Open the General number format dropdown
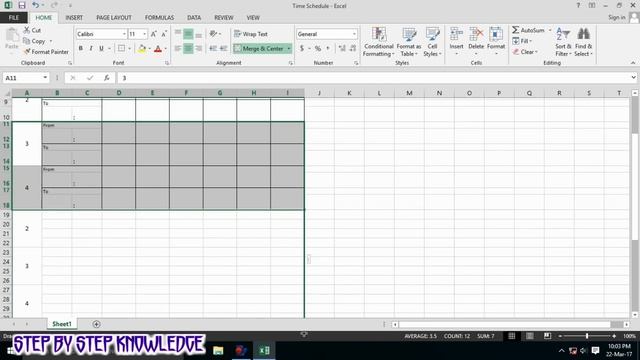The image size is (640, 360). coord(354,34)
